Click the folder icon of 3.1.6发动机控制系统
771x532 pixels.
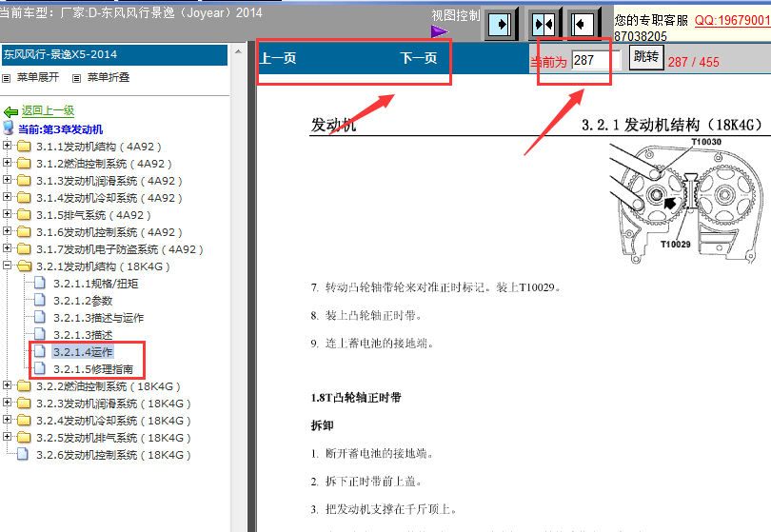[24, 232]
